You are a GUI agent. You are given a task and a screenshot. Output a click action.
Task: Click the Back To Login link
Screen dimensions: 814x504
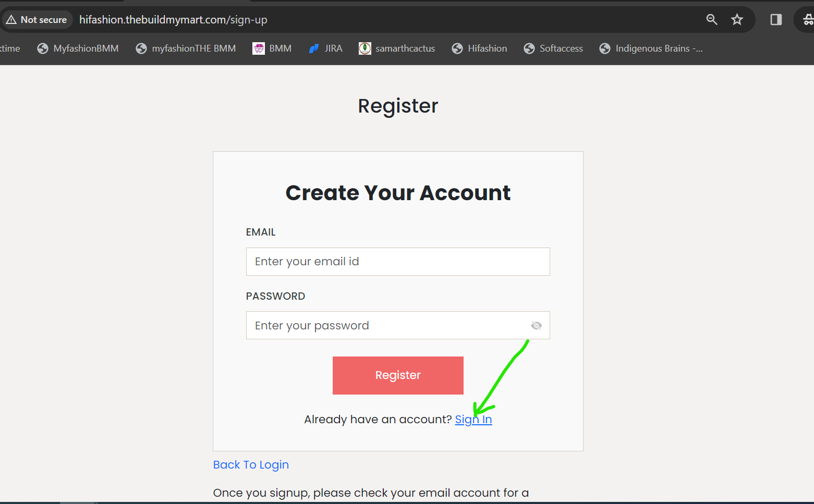pos(251,465)
